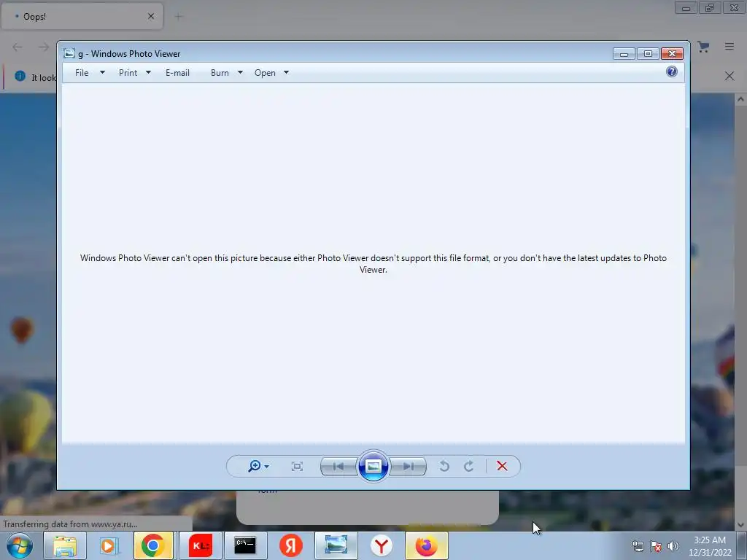Click the Photo Viewer title bar icon

tap(69, 53)
